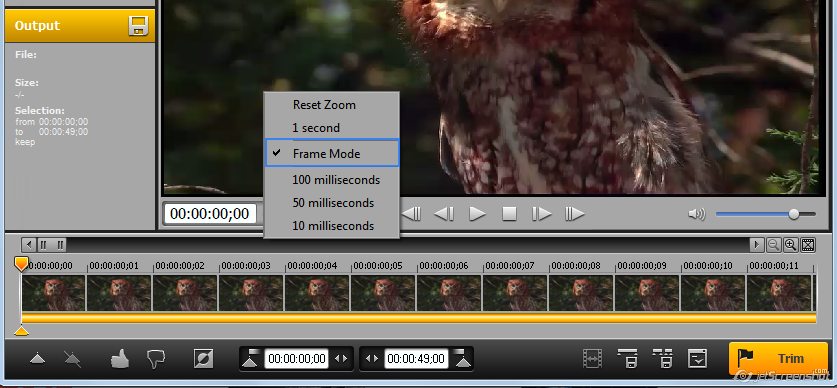Select frame thumbnail at 00:00:00;08
The width and height of the screenshot is (837, 388).
pyautogui.click(x=581, y=292)
